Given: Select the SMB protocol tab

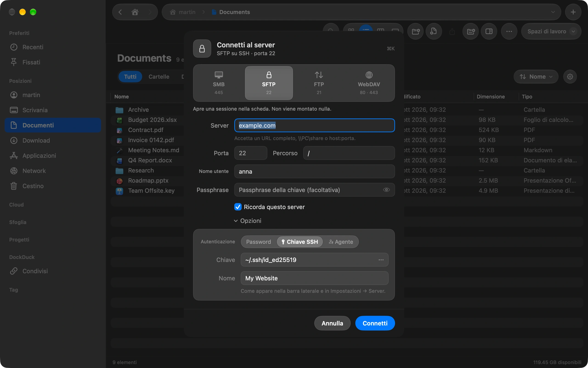Looking at the screenshot, I should pyautogui.click(x=219, y=83).
